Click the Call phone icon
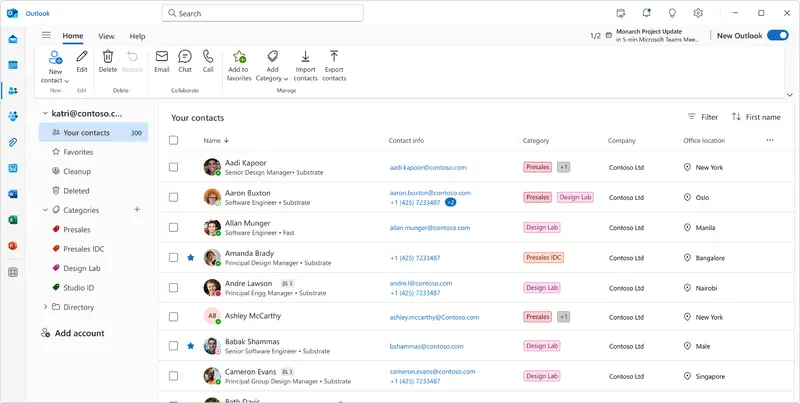This screenshot has width=800, height=403. (x=208, y=58)
